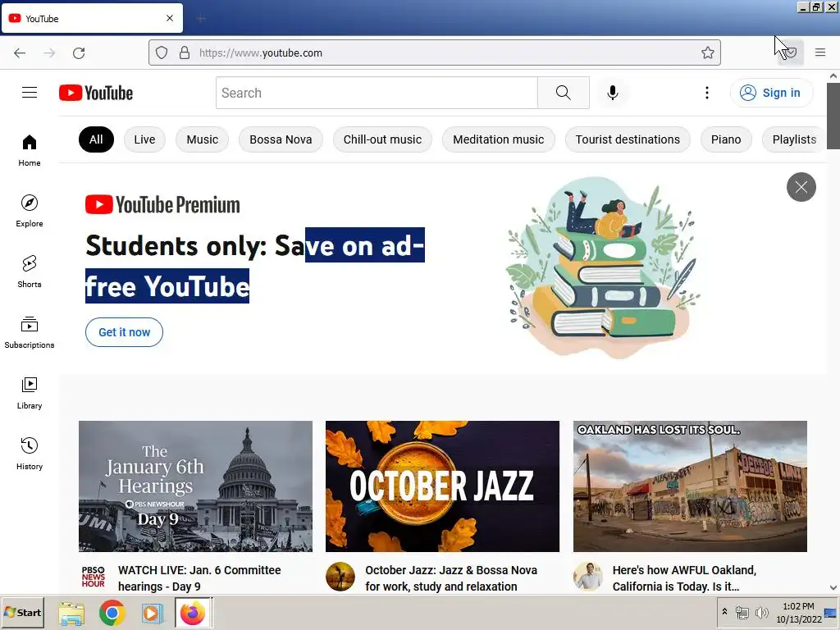Open a new browser tab
Screen dimensions: 840x630
(x=201, y=19)
